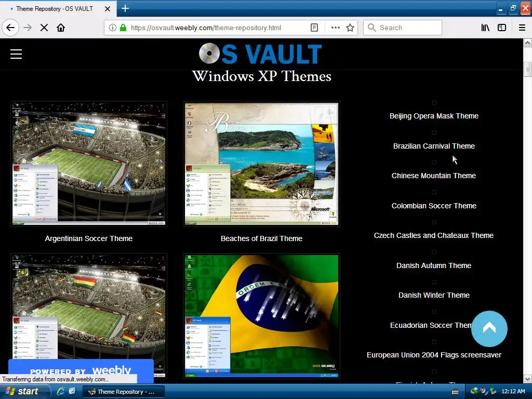Select Theme Repository taskbar button

[124, 392]
